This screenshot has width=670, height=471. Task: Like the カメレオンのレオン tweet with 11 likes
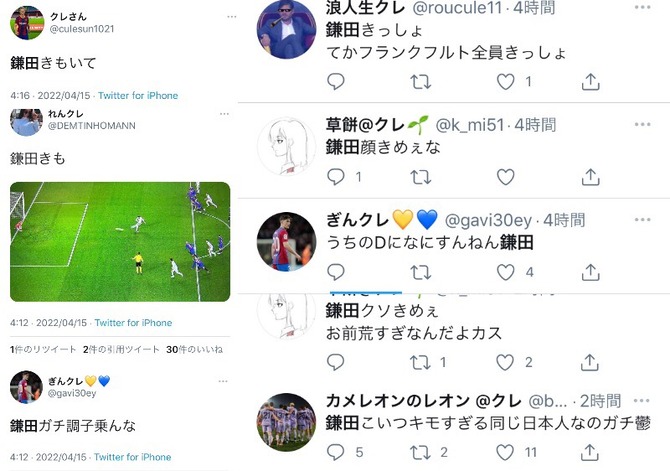505,452
